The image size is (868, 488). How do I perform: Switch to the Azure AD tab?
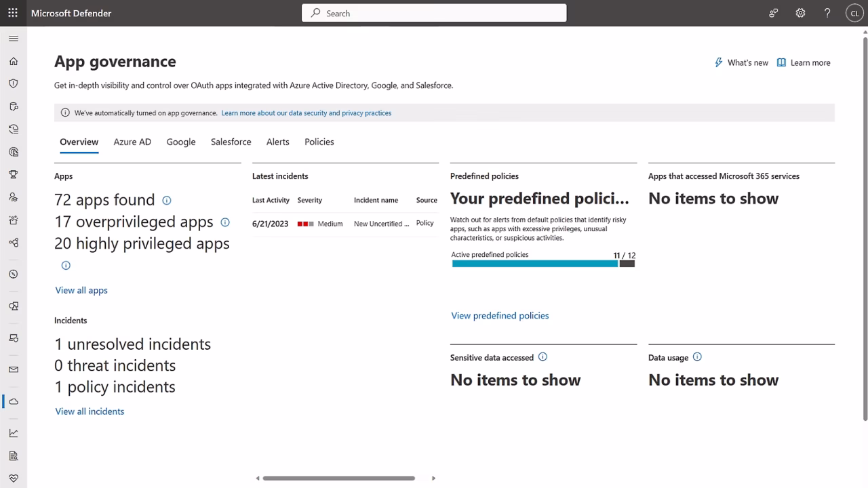click(x=132, y=142)
